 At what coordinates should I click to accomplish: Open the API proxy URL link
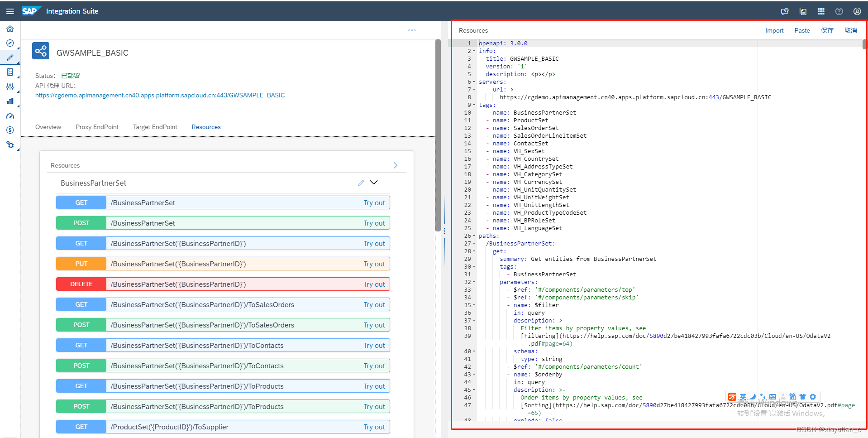pyautogui.click(x=160, y=95)
